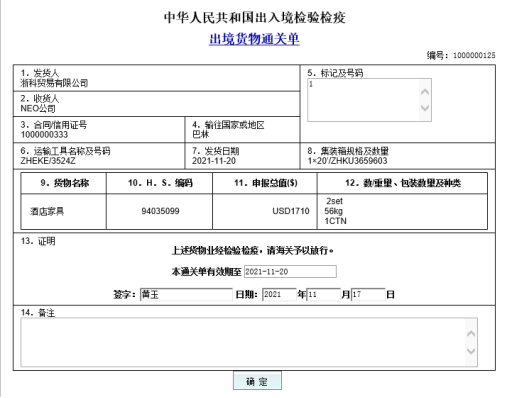507x398 pixels.
Task: Click up arrow in 标记及号码 scrollbar
Action: 425,92
